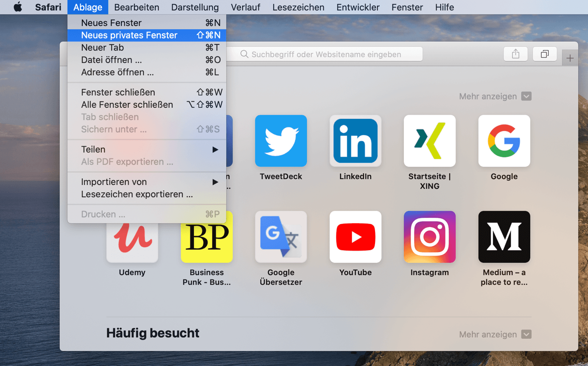Image resolution: width=588 pixels, height=366 pixels.
Task: Open the YouTube favorite
Action: (x=356, y=237)
